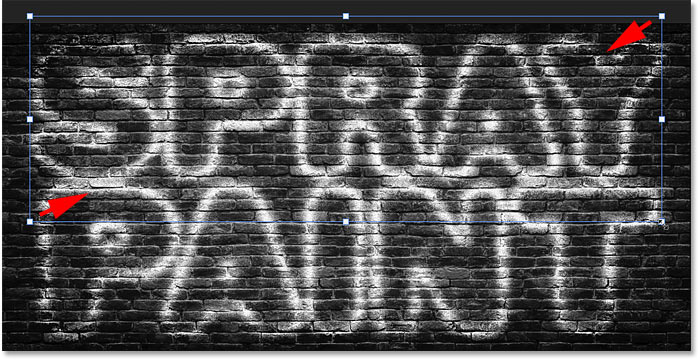This screenshot has height=363, width=700.
Task: Select the middle-right side transform handle
Action: 662,119
